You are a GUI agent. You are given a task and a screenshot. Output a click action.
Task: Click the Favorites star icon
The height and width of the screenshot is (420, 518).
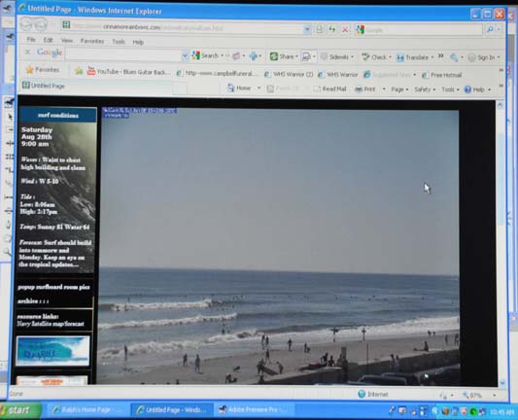click(30, 70)
